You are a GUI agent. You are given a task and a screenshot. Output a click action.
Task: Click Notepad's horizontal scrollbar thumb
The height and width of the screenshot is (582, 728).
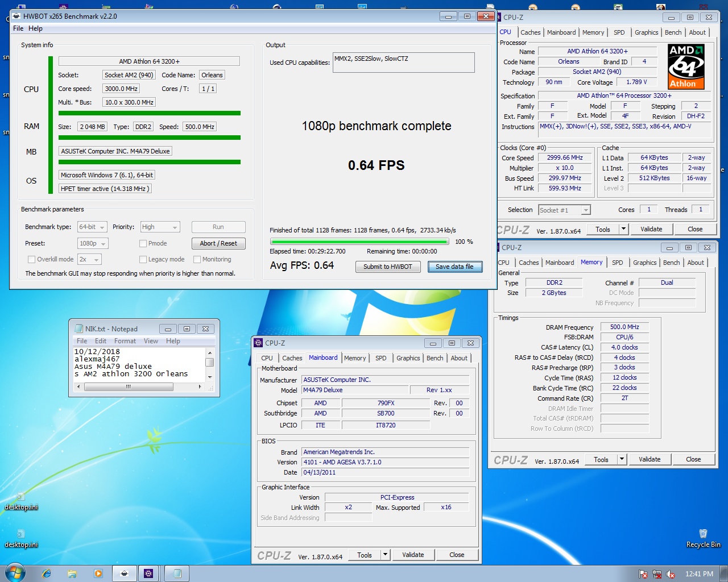click(x=129, y=386)
